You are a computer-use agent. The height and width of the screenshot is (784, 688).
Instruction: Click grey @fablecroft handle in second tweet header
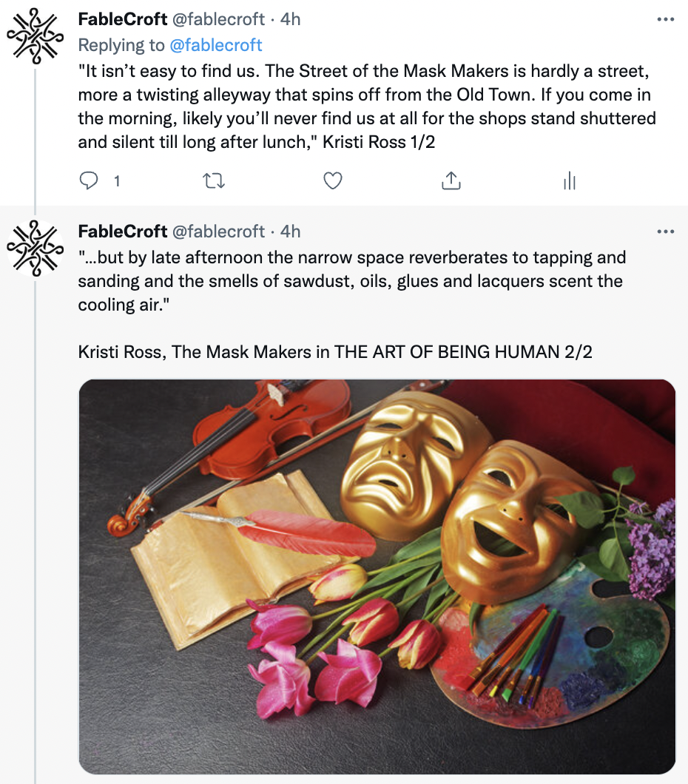pyautogui.click(x=218, y=232)
